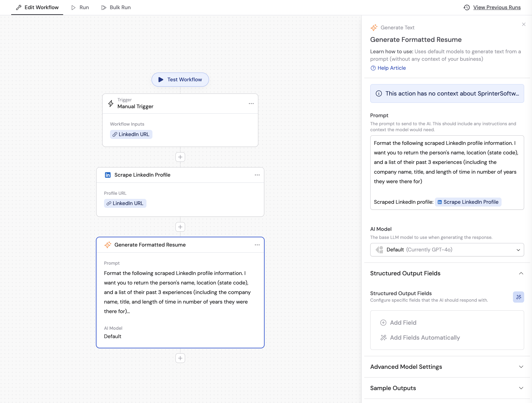Click the LinkedIn URL chip under Workflow Inputs
Image resolution: width=532 pixels, height=403 pixels.
[131, 134]
